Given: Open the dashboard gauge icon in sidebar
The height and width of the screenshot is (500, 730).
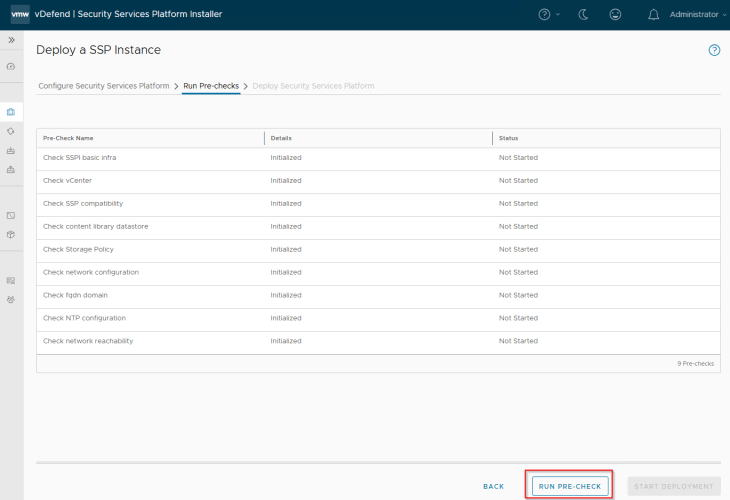Looking at the screenshot, I should pos(11,66).
